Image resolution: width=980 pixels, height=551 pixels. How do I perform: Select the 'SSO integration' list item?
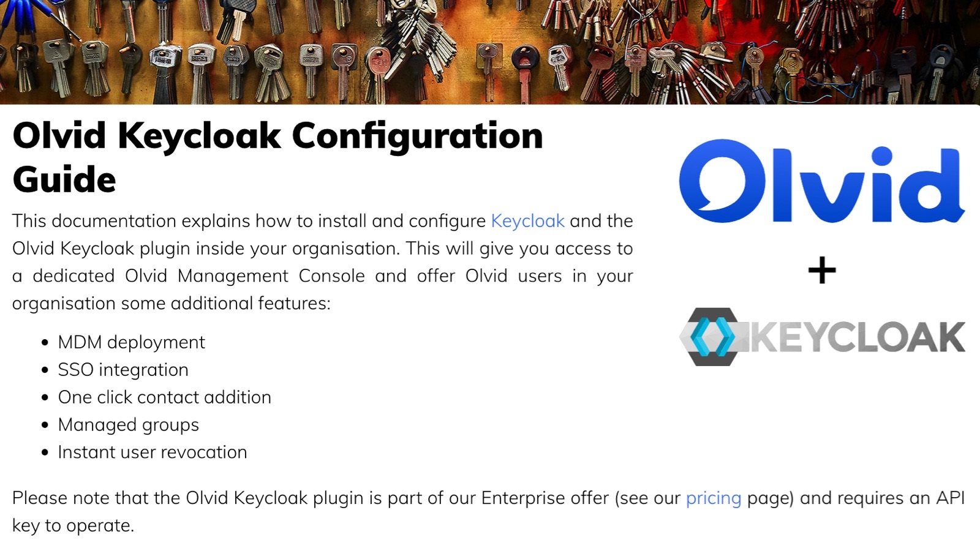tap(123, 370)
